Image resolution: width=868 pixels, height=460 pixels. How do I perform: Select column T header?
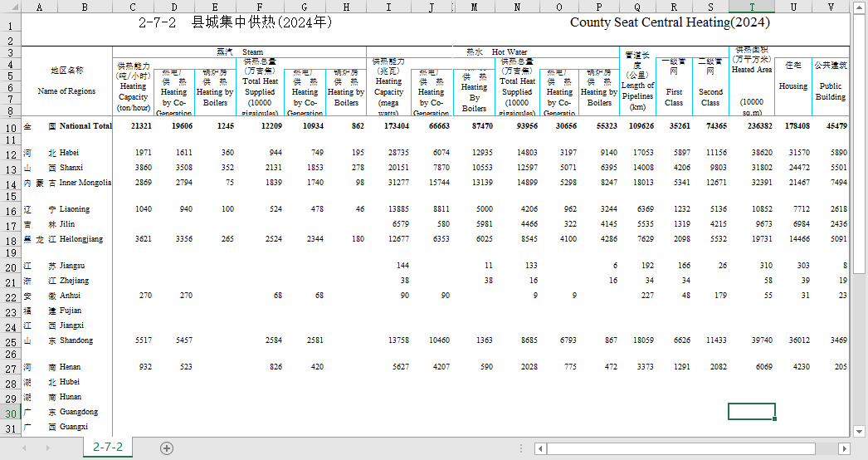pos(752,7)
